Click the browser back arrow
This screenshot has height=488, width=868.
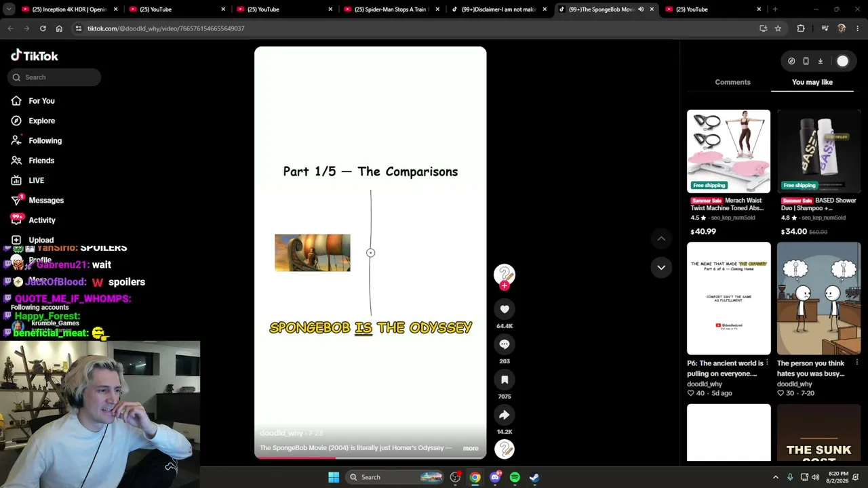[10, 28]
